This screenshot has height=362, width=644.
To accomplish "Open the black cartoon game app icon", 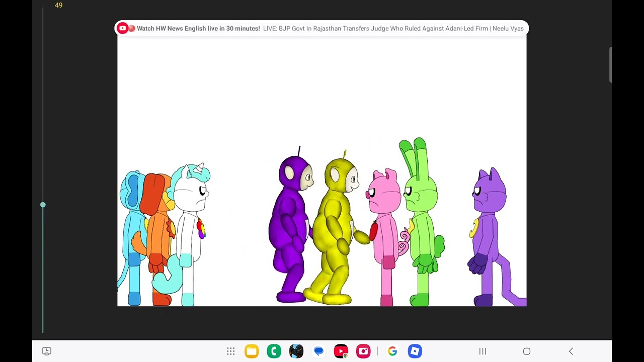I will click(296, 351).
